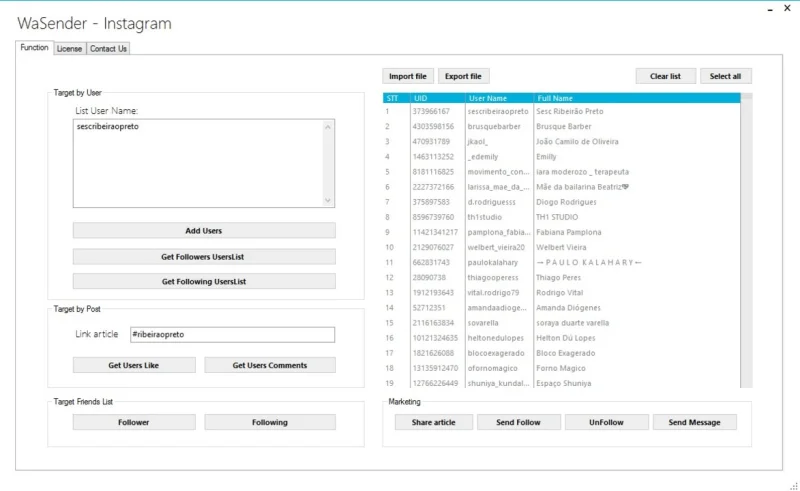Sort by the Full Name column header
Viewport: 800px width, 491px height.
pyautogui.click(x=637, y=98)
